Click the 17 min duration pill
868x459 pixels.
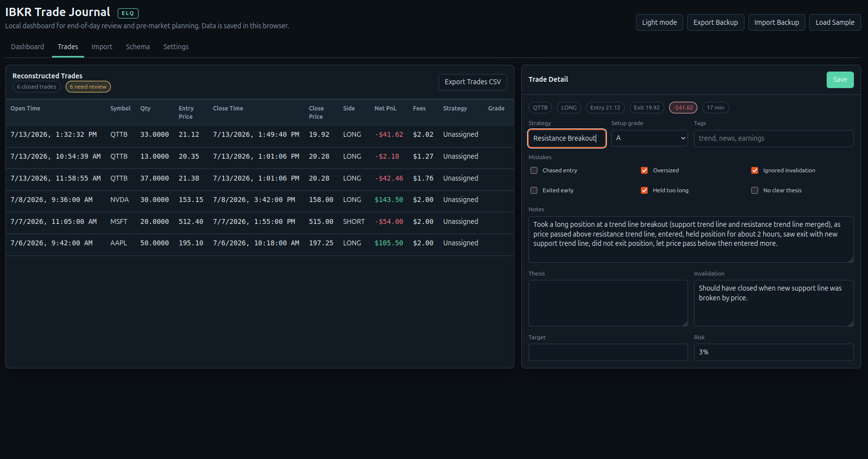715,108
